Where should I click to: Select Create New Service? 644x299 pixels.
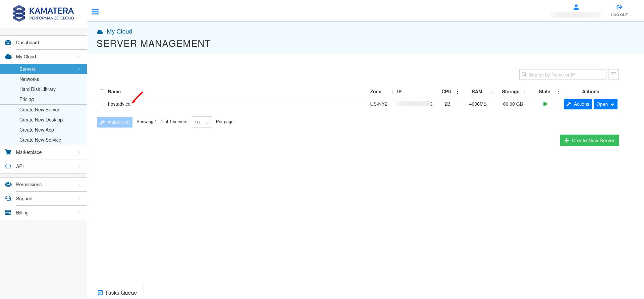[40, 140]
